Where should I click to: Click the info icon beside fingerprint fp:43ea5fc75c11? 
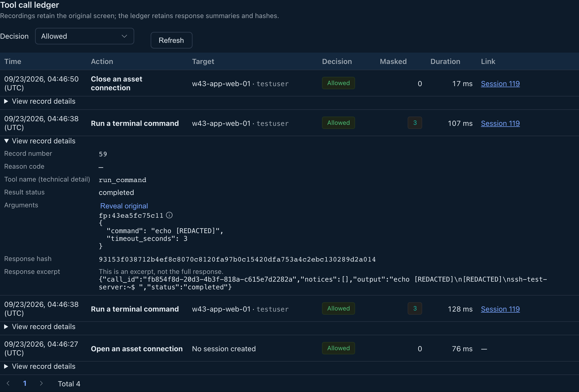point(169,215)
